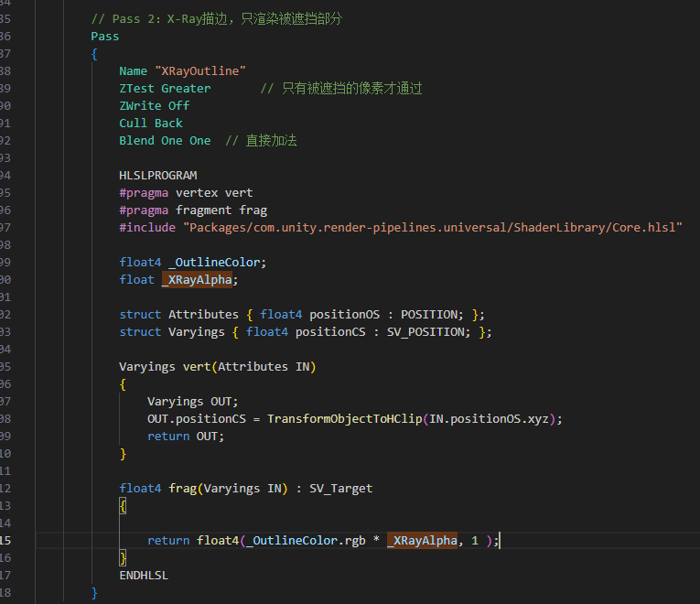The width and height of the screenshot is (700, 604).
Task: Click the #pragma fragment frag directive
Action: pos(192,210)
